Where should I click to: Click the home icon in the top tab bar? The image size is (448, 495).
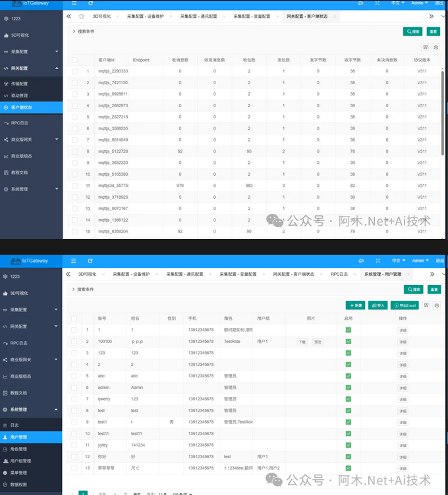(x=81, y=16)
